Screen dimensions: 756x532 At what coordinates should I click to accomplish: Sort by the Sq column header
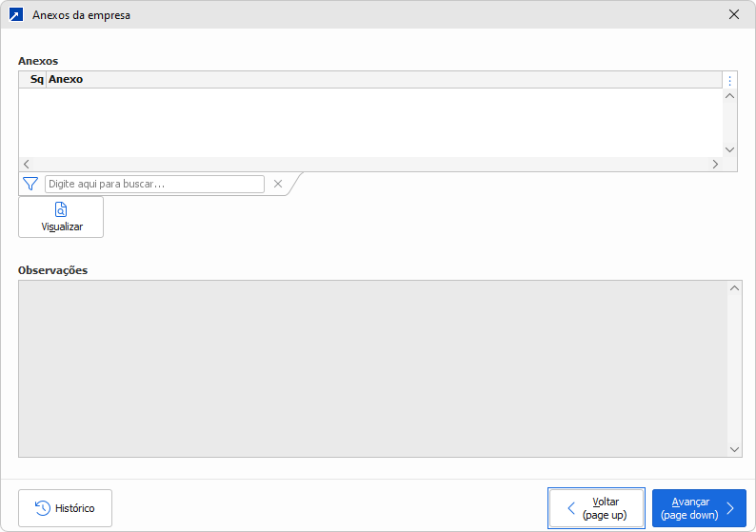(36, 80)
